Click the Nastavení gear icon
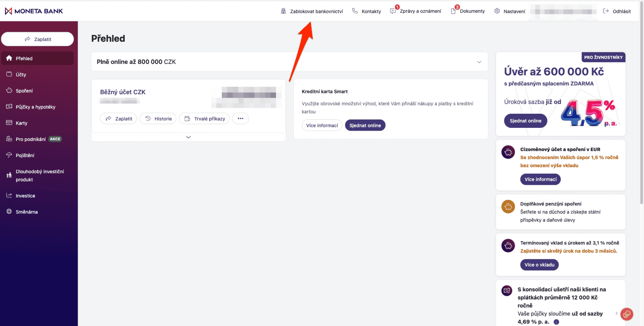The height and width of the screenshot is (326, 644). 497,11
